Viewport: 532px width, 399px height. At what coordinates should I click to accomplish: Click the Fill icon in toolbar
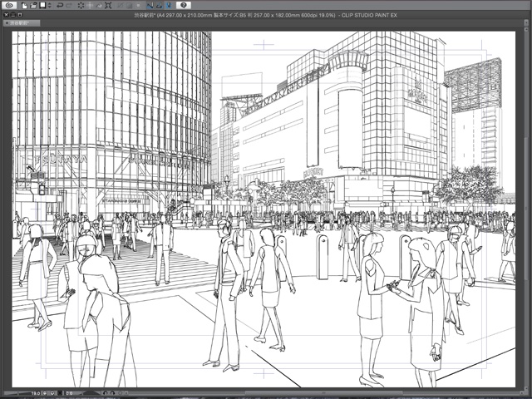coord(99,5)
